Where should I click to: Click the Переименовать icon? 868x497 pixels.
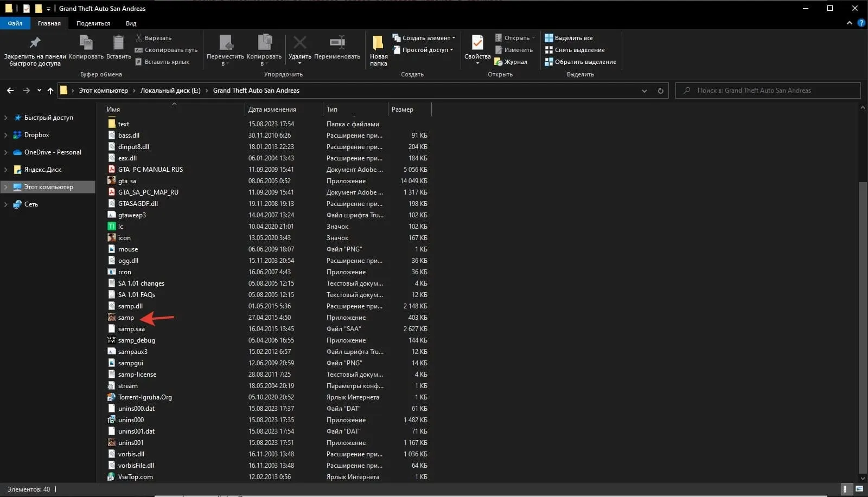pos(337,43)
